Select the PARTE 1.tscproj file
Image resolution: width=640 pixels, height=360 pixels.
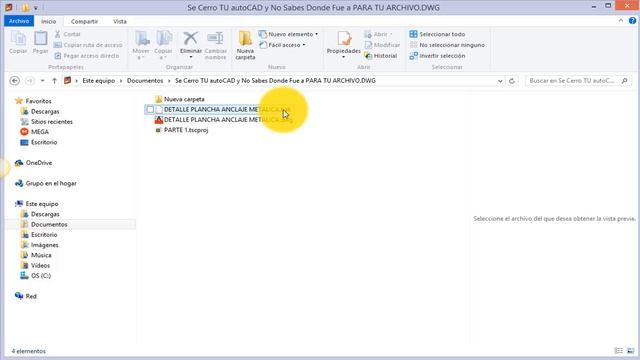[x=182, y=130]
